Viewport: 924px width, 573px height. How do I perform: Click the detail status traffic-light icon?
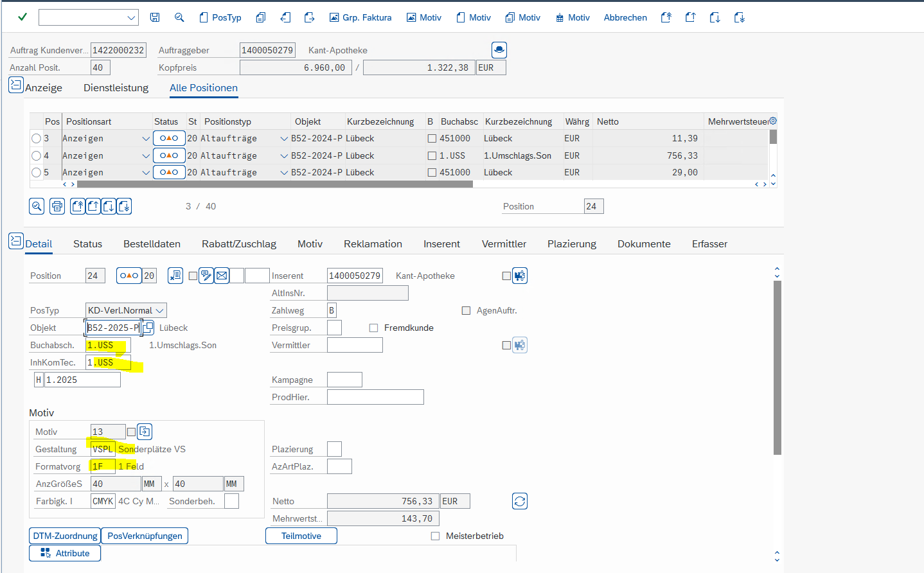point(129,276)
